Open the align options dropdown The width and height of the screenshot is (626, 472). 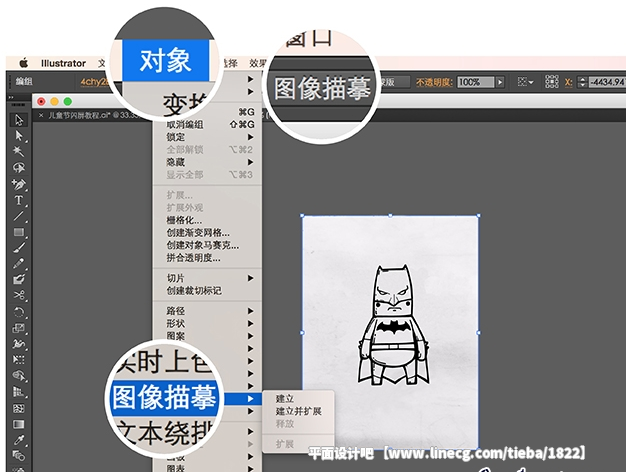525,82
